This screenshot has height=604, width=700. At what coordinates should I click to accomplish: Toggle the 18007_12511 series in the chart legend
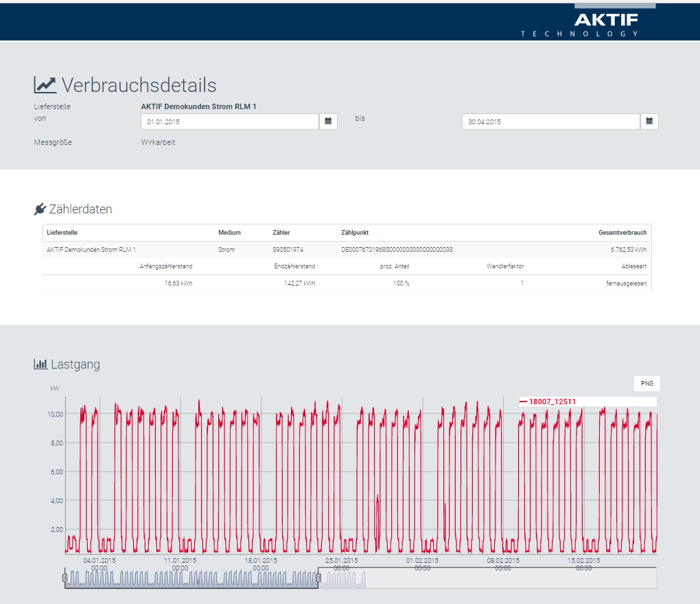pos(552,402)
